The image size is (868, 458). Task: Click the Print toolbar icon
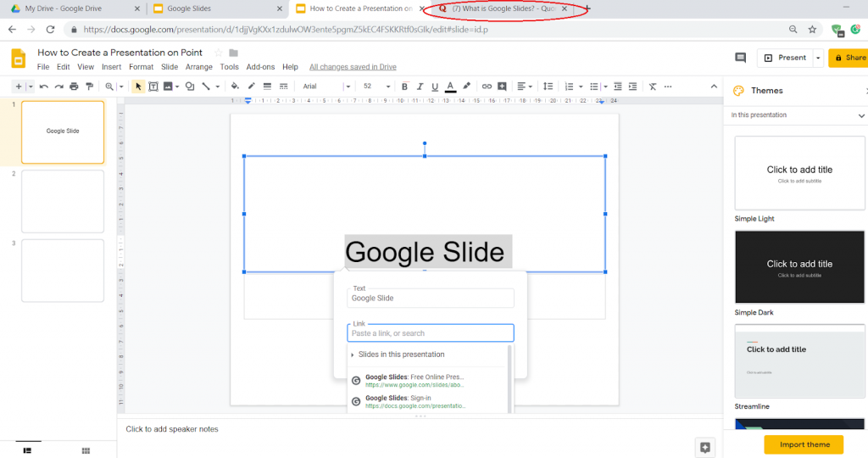point(74,87)
